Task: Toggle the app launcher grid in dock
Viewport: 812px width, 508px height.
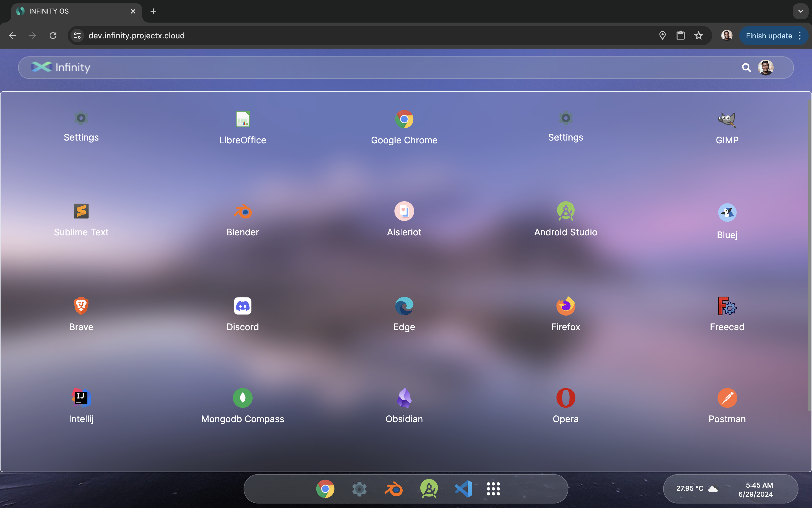Action: click(493, 489)
